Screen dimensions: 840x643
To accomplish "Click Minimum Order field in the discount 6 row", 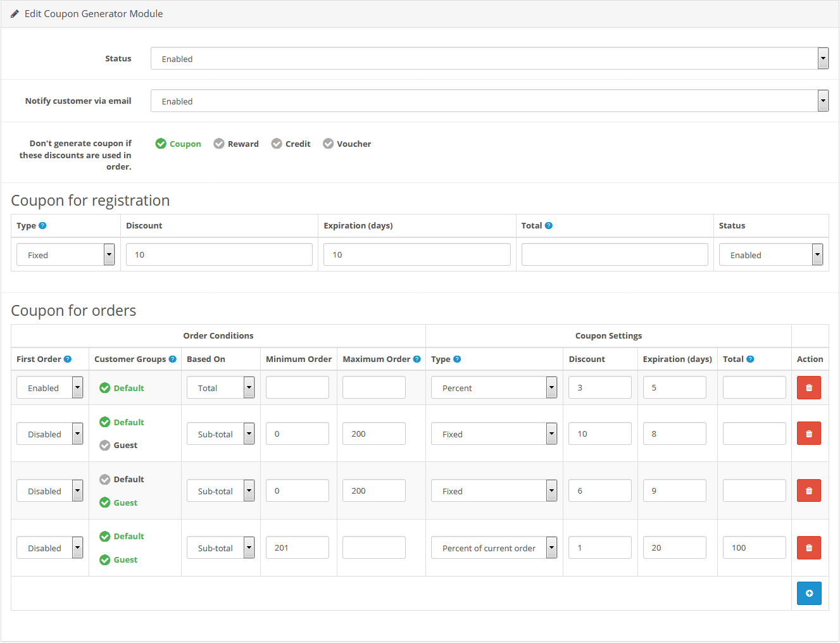I will [298, 490].
